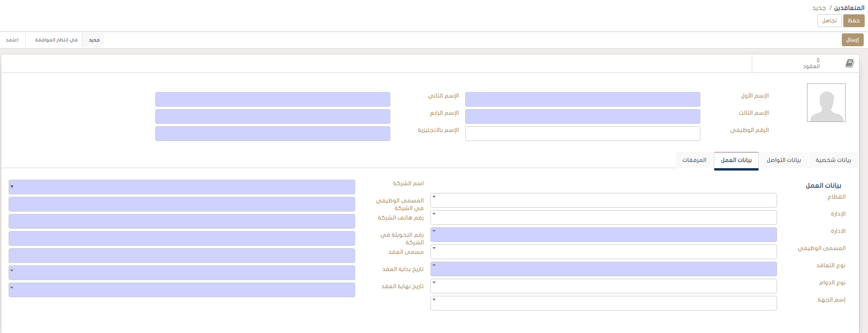Open the المرفقات attachments tab

coord(694,160)
